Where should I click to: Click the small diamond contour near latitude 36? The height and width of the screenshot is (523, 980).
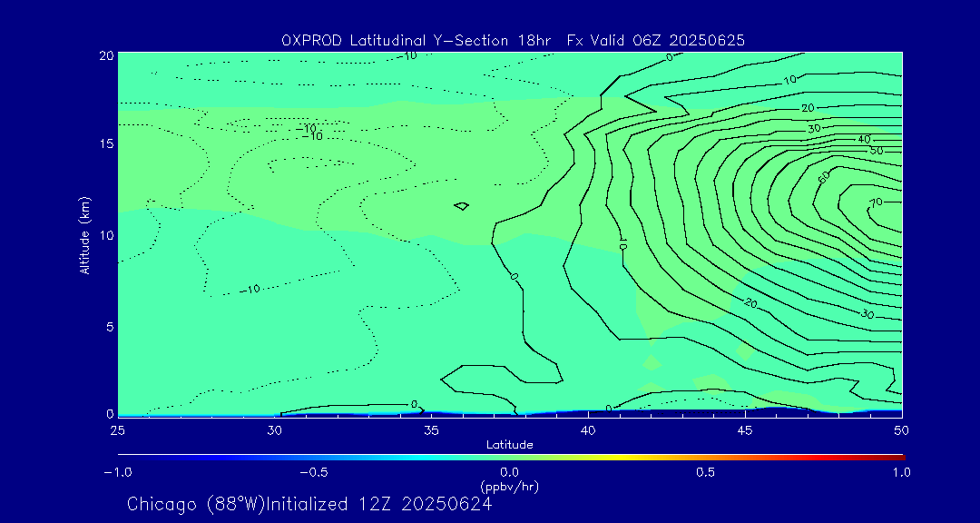coord(462,206)
